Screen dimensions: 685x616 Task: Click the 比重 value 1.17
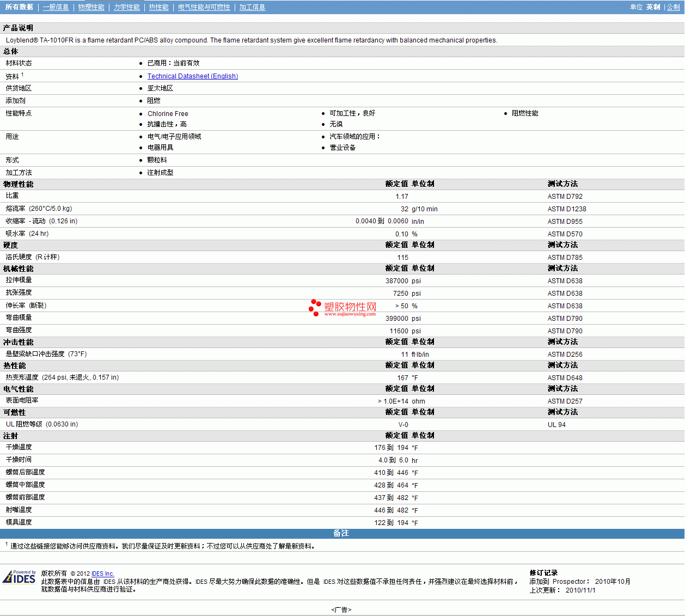pos(402,197)
